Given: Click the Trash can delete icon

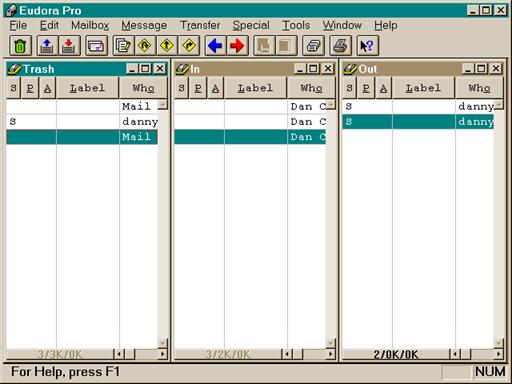Looking at the screenshot, I should 21,46.
